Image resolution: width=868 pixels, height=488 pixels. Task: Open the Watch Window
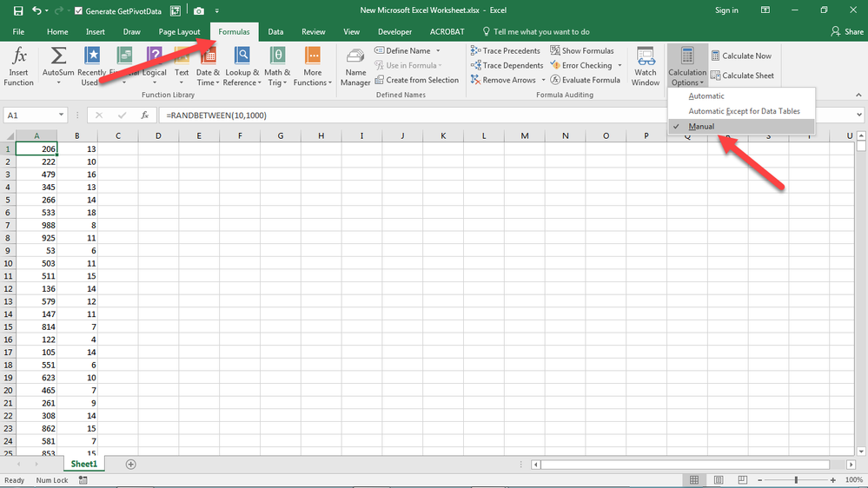[x=646, y=67]
